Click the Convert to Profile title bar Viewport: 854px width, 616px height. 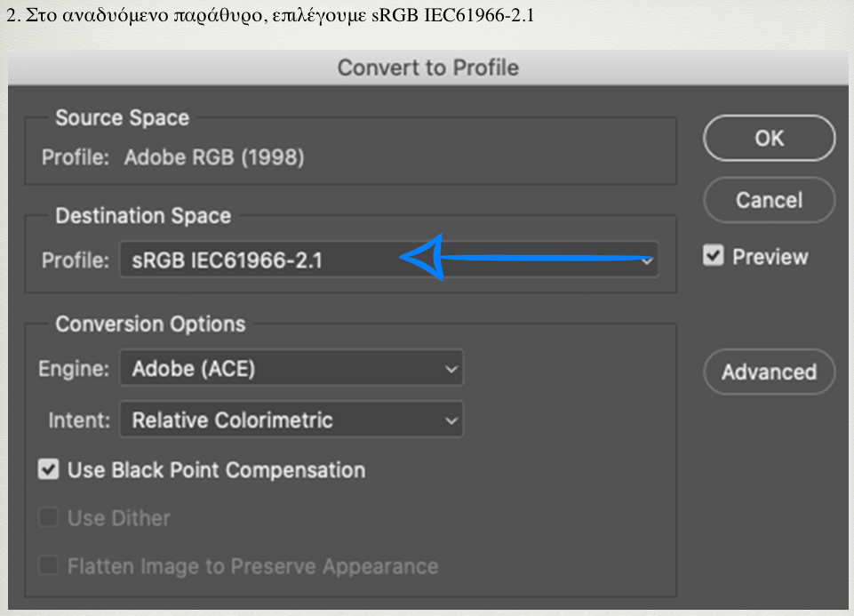coord(427,68)
